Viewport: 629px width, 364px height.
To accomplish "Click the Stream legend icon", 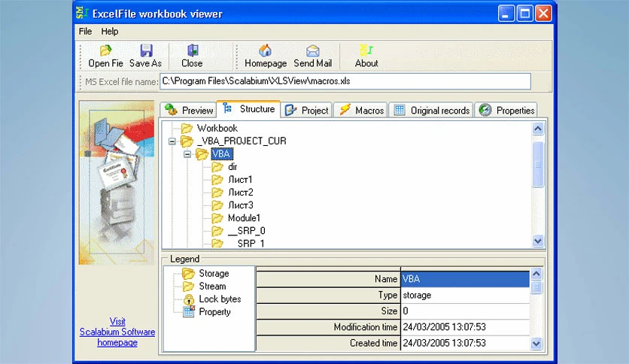I will coord(188,287).
